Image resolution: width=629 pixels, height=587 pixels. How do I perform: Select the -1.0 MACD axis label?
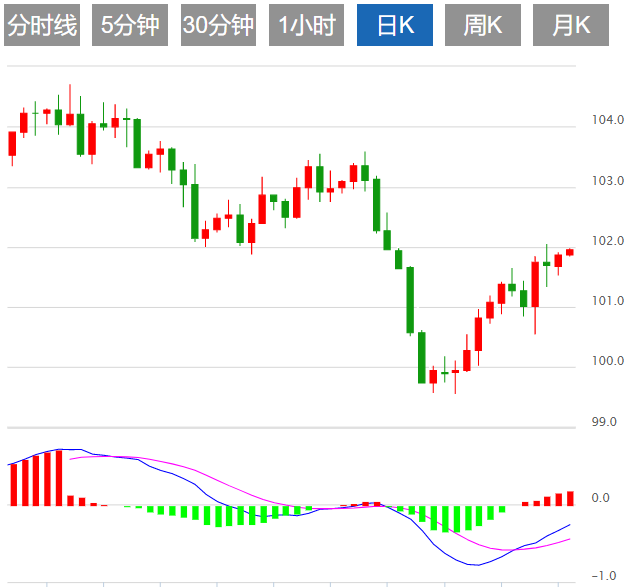tap(602, 576)
